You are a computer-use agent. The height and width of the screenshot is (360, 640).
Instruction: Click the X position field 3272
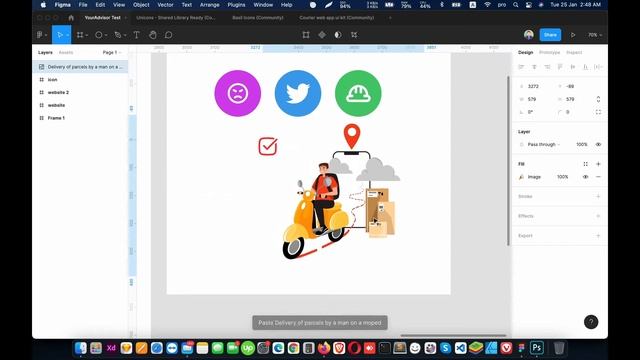[533, 87]
